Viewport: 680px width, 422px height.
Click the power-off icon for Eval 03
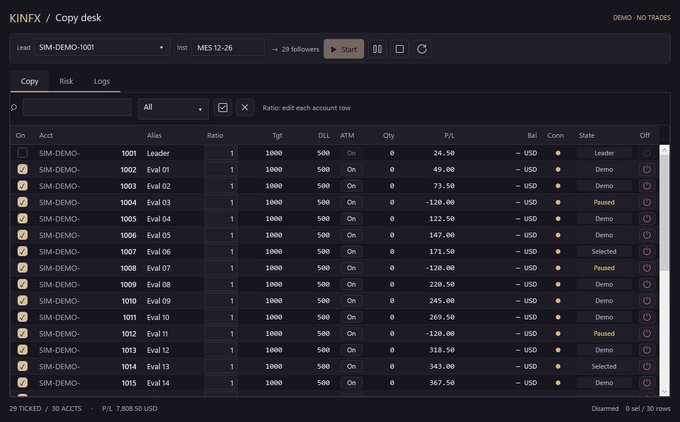647,203
